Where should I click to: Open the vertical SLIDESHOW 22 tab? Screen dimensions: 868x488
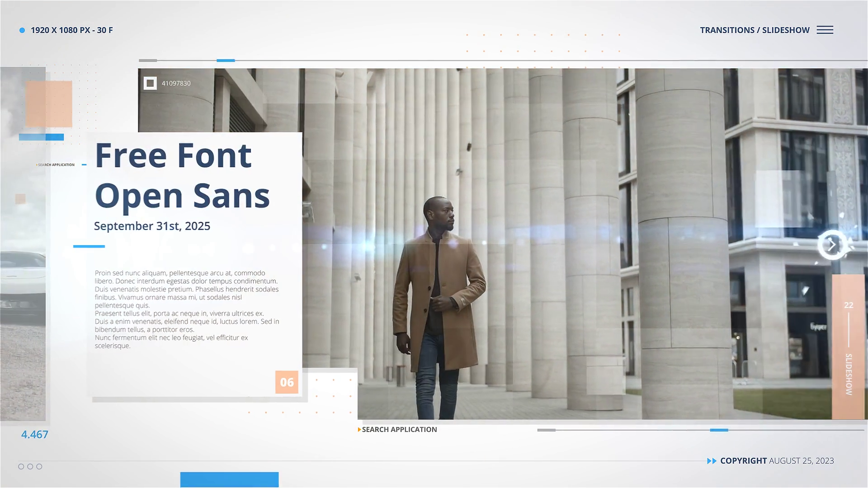coord(848,347)
